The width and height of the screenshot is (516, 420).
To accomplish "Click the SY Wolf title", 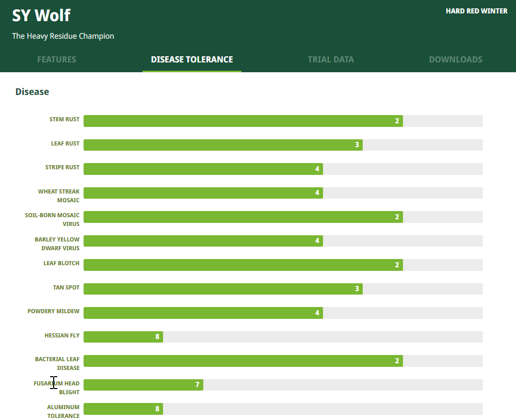I will (x=41, y=15).
